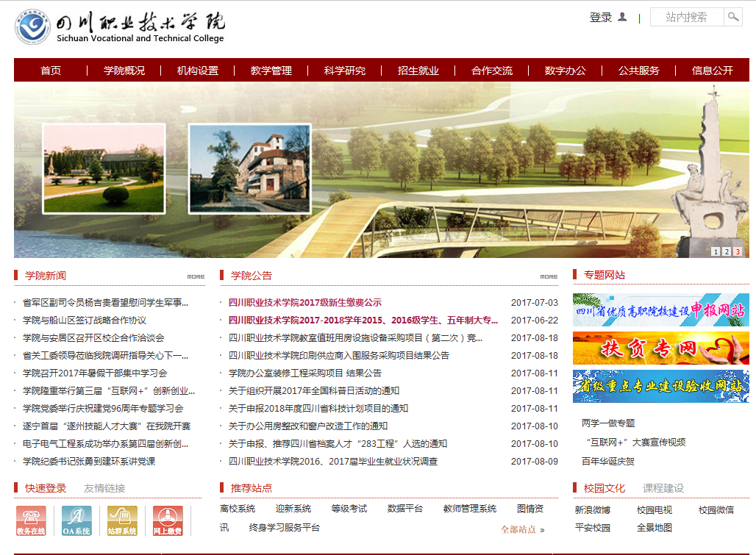Viewport: 756px width, 555px height.
Task: Switch to banner slide 2
Action: tap(727, 251)
